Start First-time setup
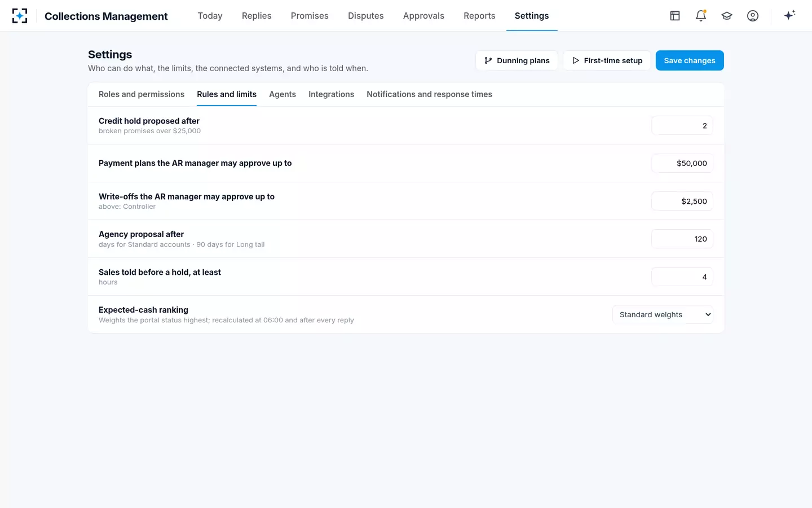This screenshot has width=812, height=508. click(x=607, y=60)
